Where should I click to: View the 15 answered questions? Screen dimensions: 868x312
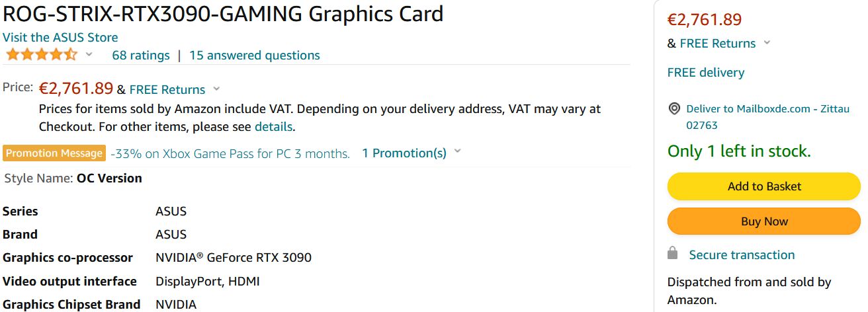click(255, 56)
